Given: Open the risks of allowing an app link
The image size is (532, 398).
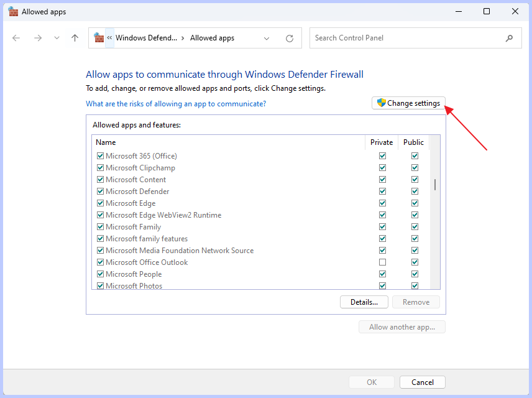Looking at the screenshot, I should pos(176,104).
